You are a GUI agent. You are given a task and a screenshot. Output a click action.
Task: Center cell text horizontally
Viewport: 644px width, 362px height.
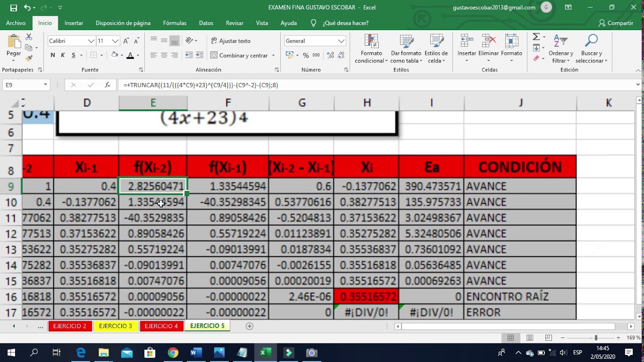[x=164, y=55]
